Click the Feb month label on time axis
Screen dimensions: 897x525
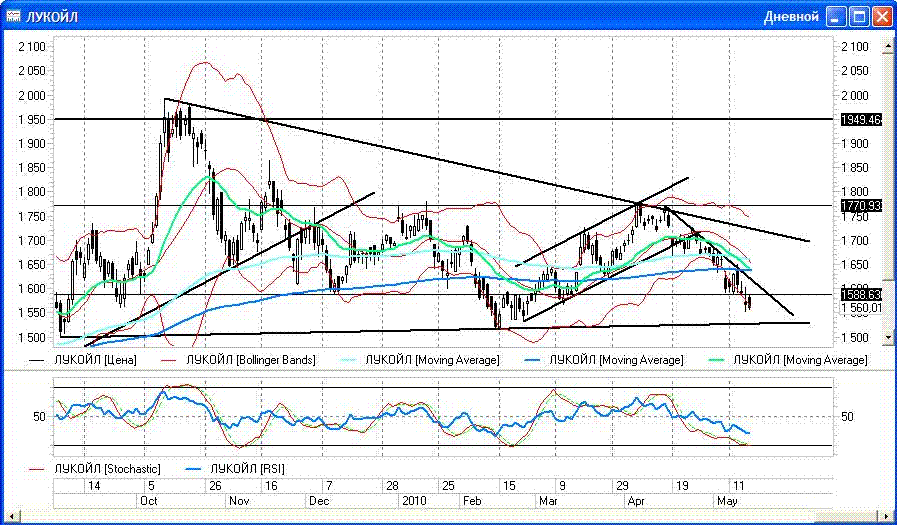point(472,501)
